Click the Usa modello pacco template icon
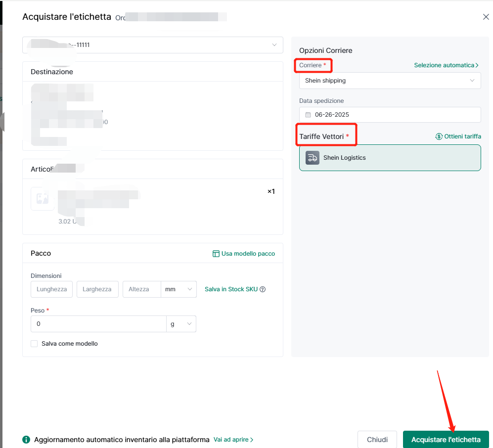 point(216,254)
